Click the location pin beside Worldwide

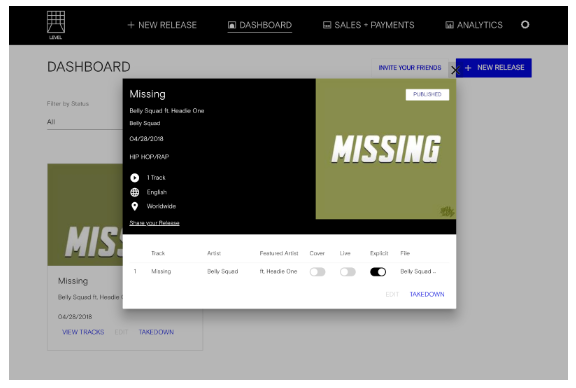pyautogui.click(x=135, y=206)
